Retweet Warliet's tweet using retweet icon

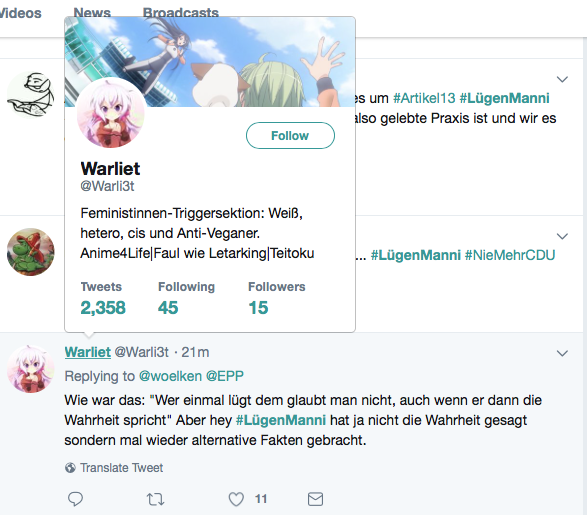pyautogui.click(x=155, y=499)
